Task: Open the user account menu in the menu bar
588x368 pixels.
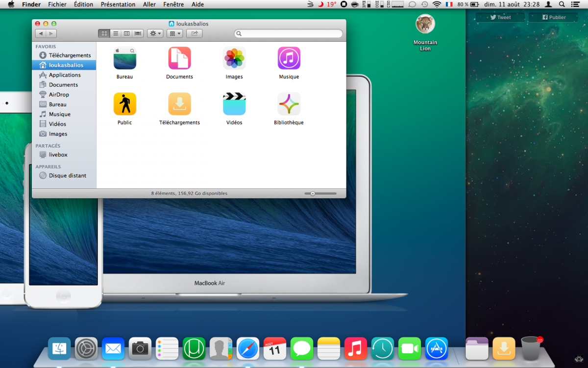Action: coord(549,4)
